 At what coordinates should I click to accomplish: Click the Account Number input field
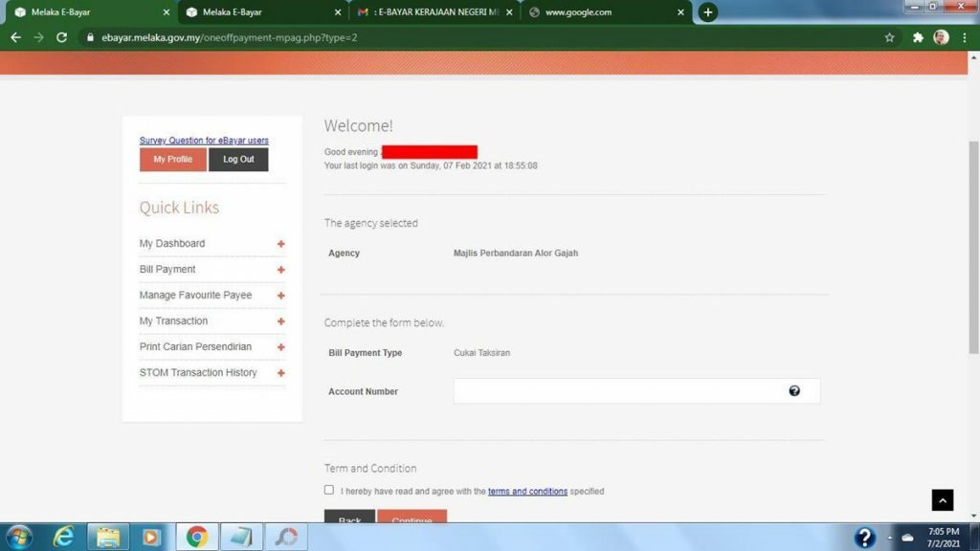(x=617, y=391)
